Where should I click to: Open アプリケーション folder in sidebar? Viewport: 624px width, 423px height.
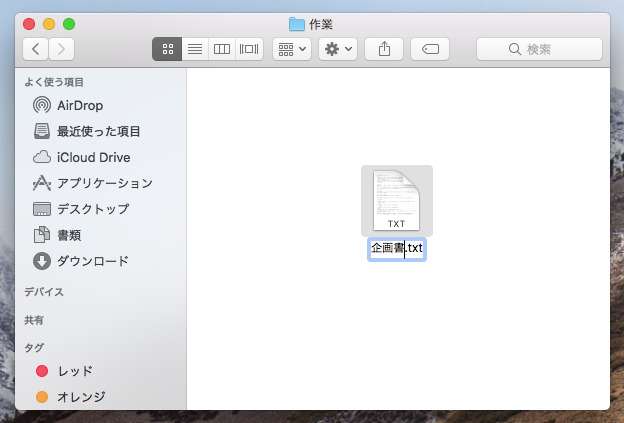click(105, 183)
